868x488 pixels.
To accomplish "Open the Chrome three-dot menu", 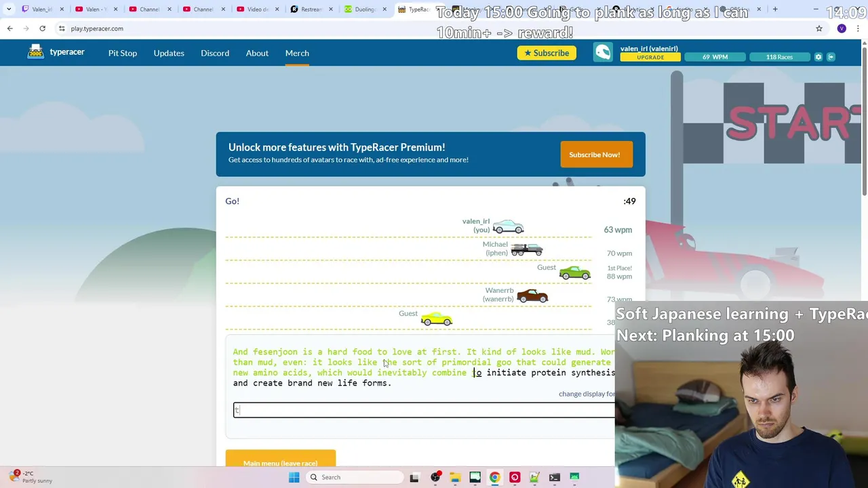I will 858,28.
